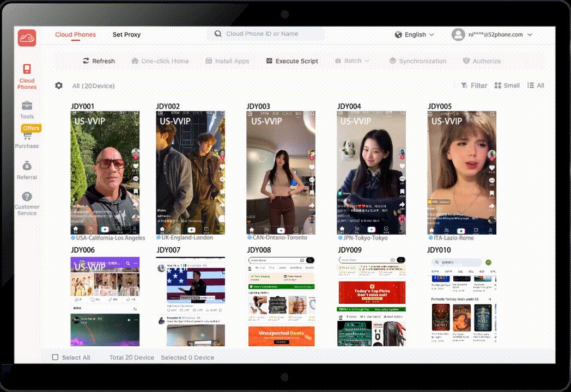
Task: Tap Today's Top Picks banner in JDY009
Action: [372, 292]
